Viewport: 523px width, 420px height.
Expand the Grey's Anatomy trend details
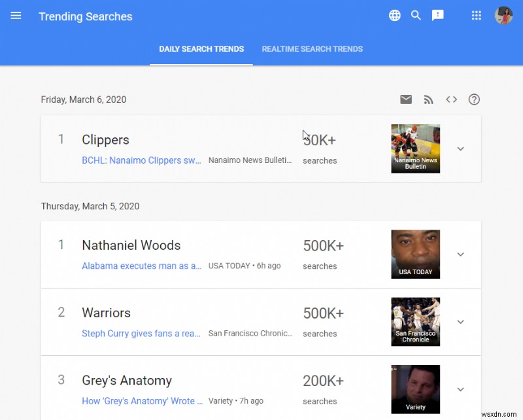coord(461,389)
